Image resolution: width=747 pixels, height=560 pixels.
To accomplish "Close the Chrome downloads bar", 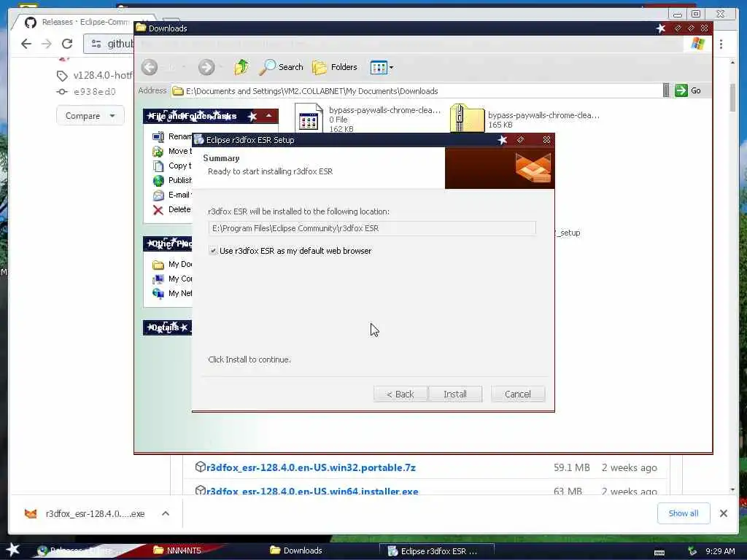I will click(723, 513).
